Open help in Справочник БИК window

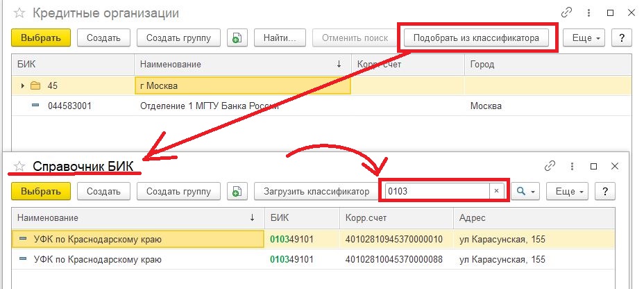pyautogui.click(x=604, y=192)
